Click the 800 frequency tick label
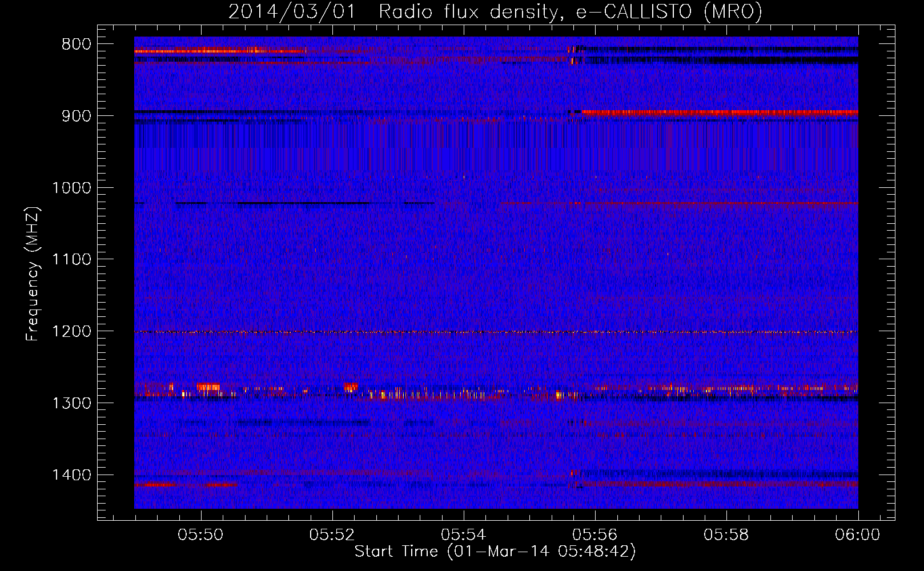 (77, 45)
